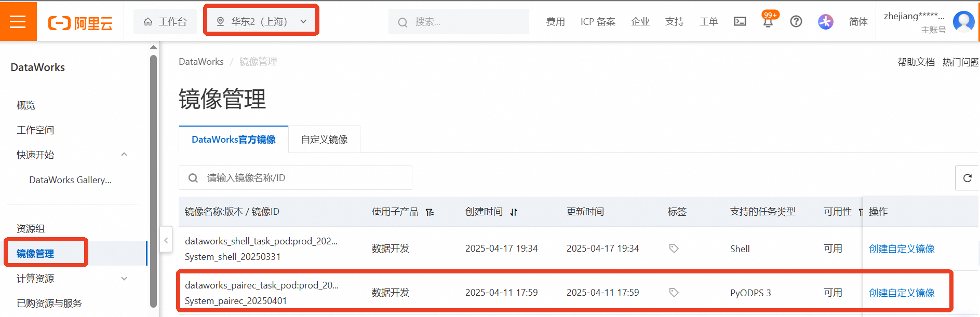Click the System_shell_20250331 image ID
The width and height of the screenshot is (980, 317).
(233, 257)
